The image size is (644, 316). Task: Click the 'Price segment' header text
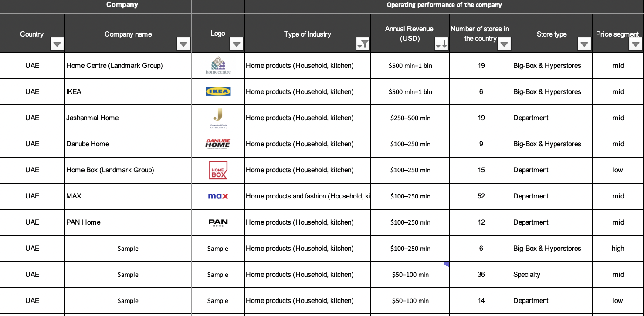[617, 34]
